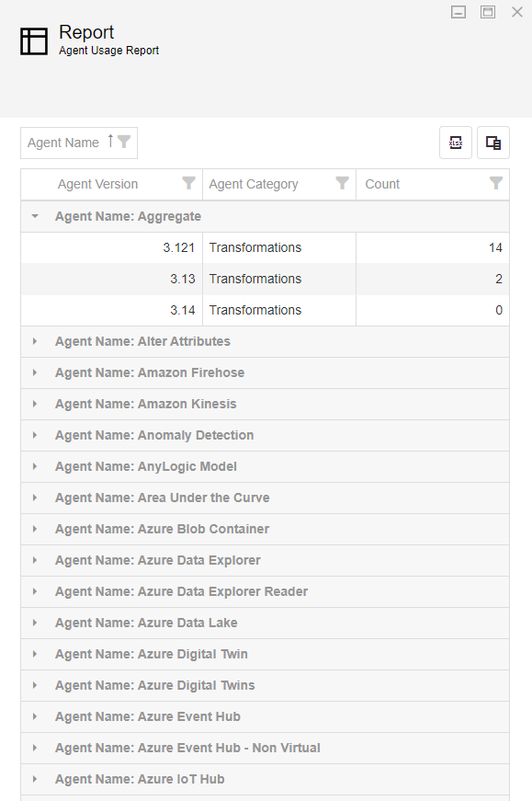Screen dimensions: 532x801
Task: Copy the report data to clipboard
Action: [x=492, y=143]
